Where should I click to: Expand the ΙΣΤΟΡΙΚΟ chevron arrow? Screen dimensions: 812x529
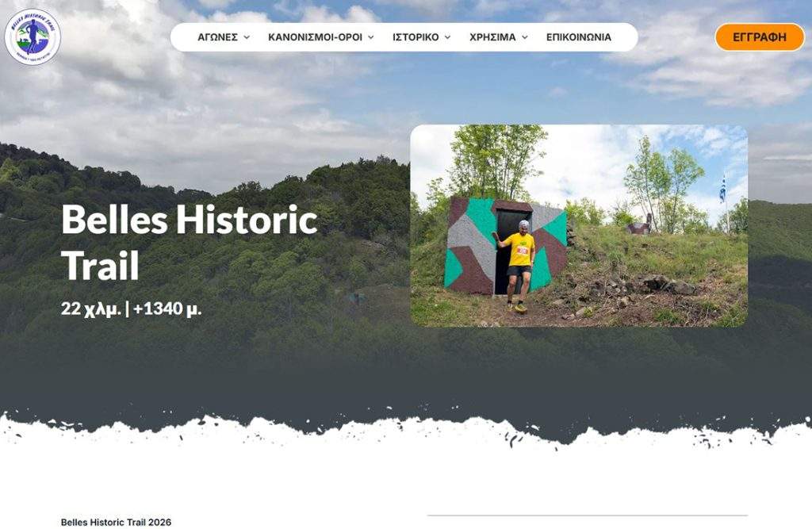point(447,37)
